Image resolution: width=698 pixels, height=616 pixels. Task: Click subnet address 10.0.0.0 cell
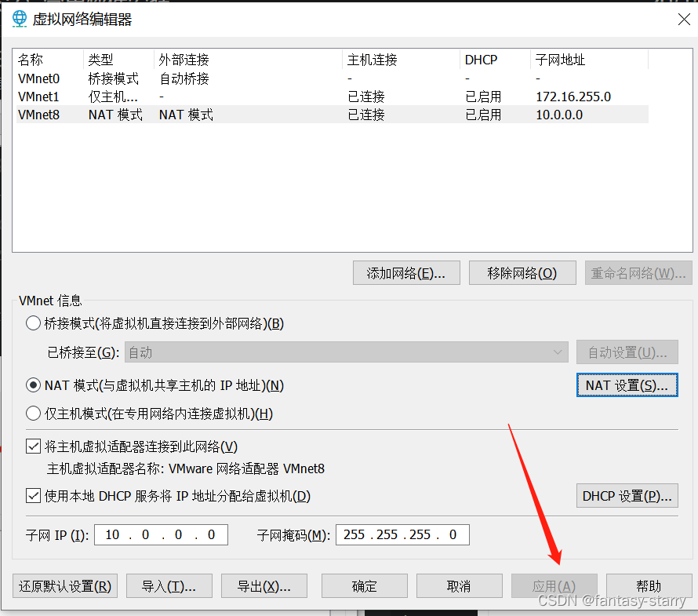coord(559,115)
